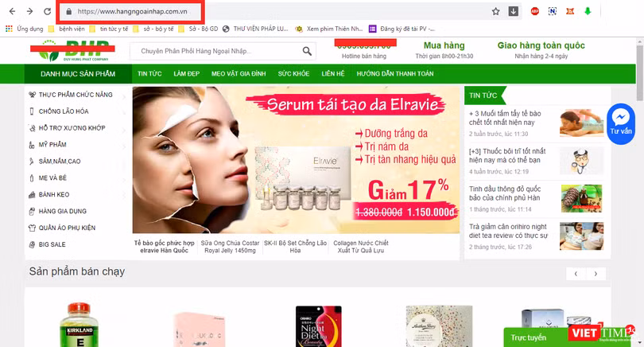Image resolution: width=644 pixels, height=347 pixels.
Task: Click the product search box
Action: click(223, 51)
